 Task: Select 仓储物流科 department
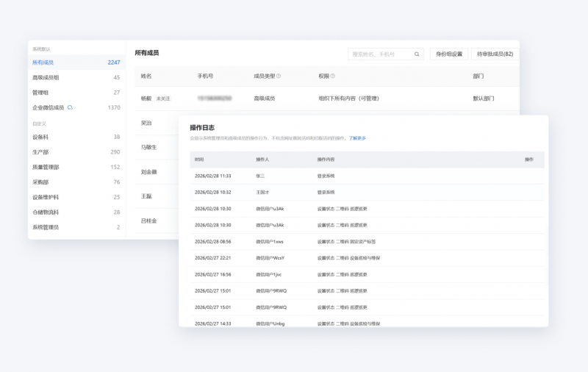click(x=46, y=212)
